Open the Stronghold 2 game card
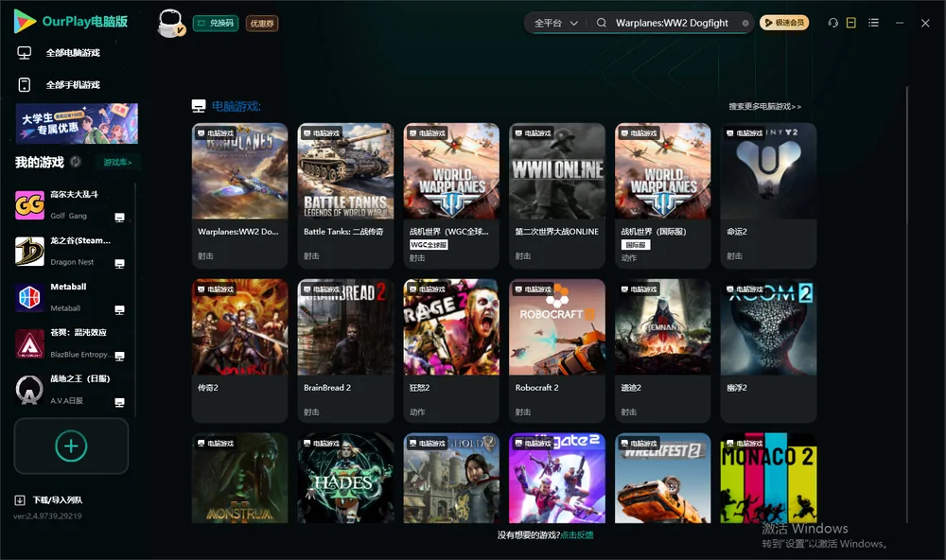Screen dimensions: 946x560 coord(451,478)
